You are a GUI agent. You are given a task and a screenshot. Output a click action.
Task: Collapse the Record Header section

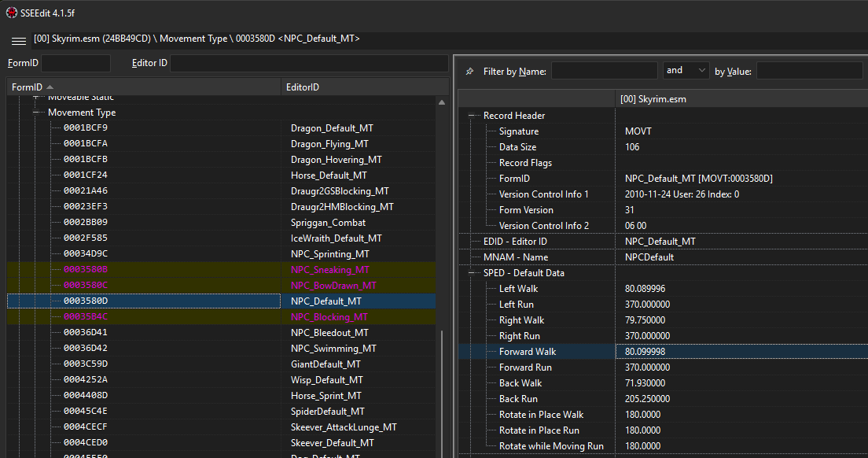click(x=472, y=116)
